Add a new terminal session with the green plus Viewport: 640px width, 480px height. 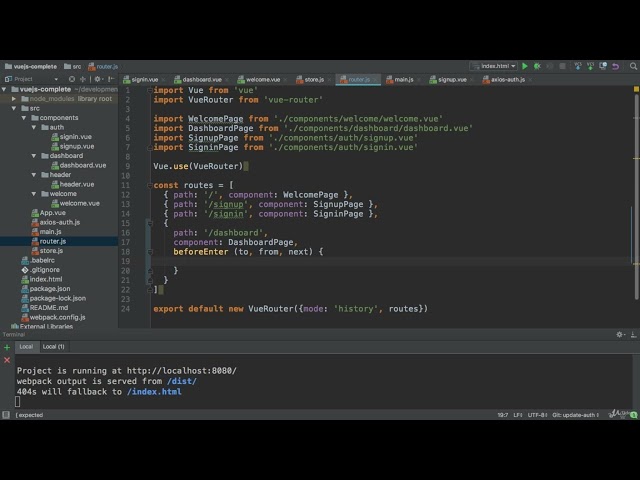(7, 347)
